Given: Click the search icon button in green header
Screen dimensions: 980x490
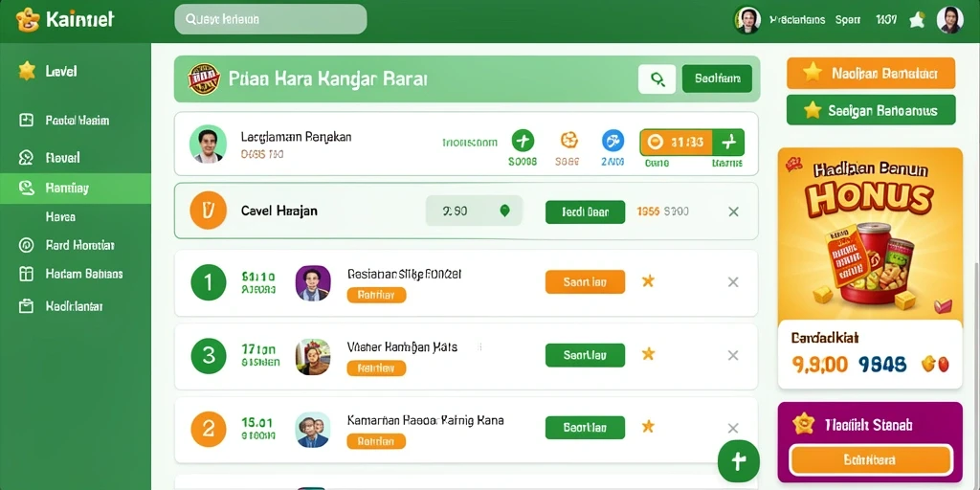Looking at the screenshot, I should click(x=657, y=79).
